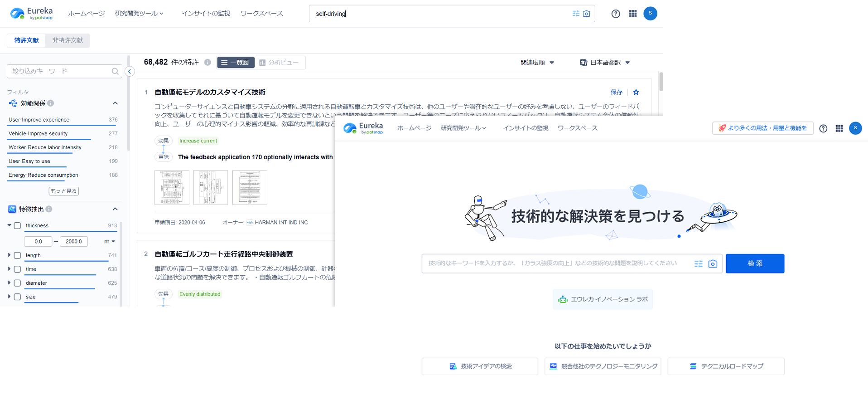Screen dimensions: 868x400
Task: Click the blue 検索 search button
Action: coord(755,263)
